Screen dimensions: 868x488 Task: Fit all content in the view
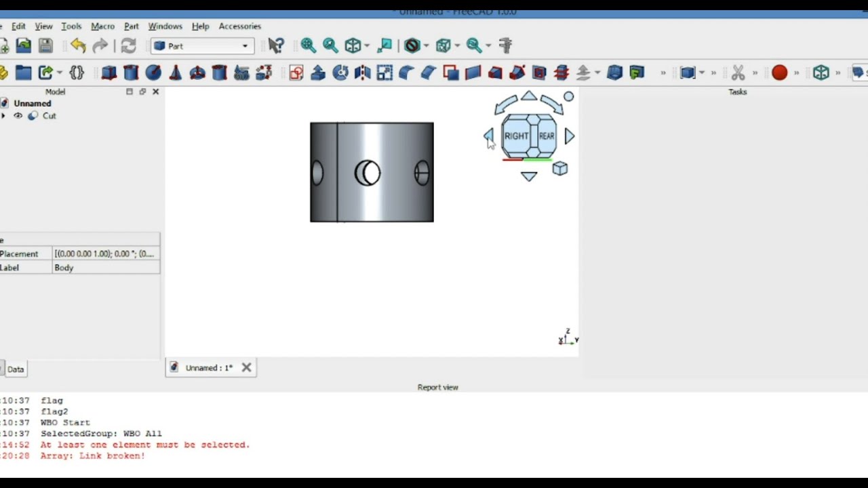pyautogui.click(x=309, y=45)
